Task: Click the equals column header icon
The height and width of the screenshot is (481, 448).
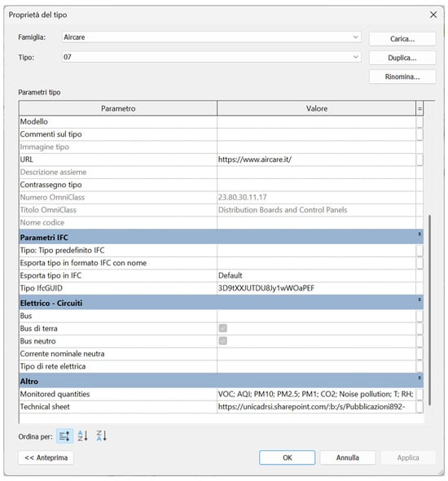Action: (419, 108)
